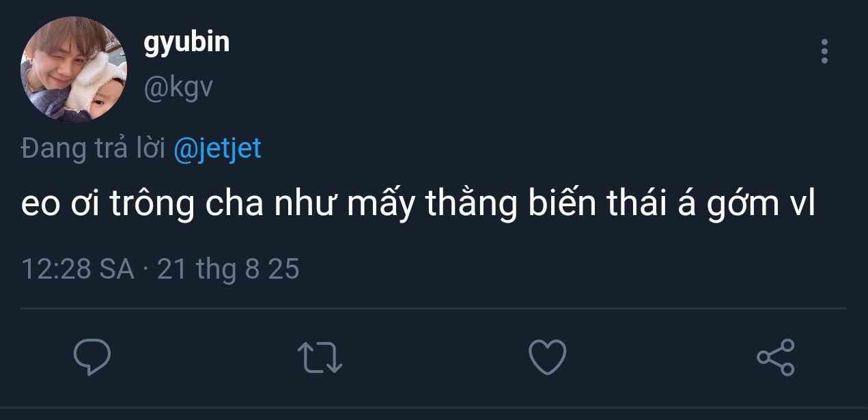
Task: Click the display name gyubin
Action: (x=186, y=42)
